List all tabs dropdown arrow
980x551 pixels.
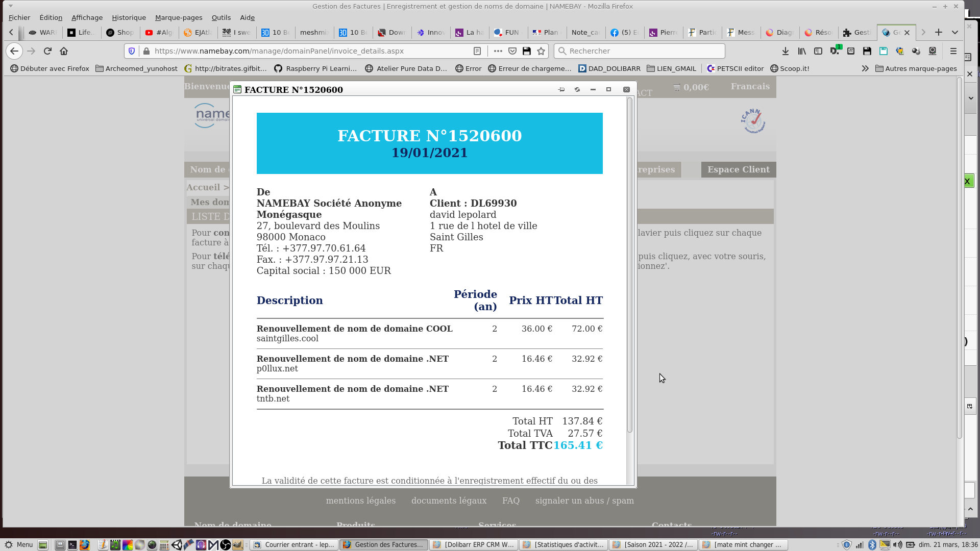tap(954, 32)
